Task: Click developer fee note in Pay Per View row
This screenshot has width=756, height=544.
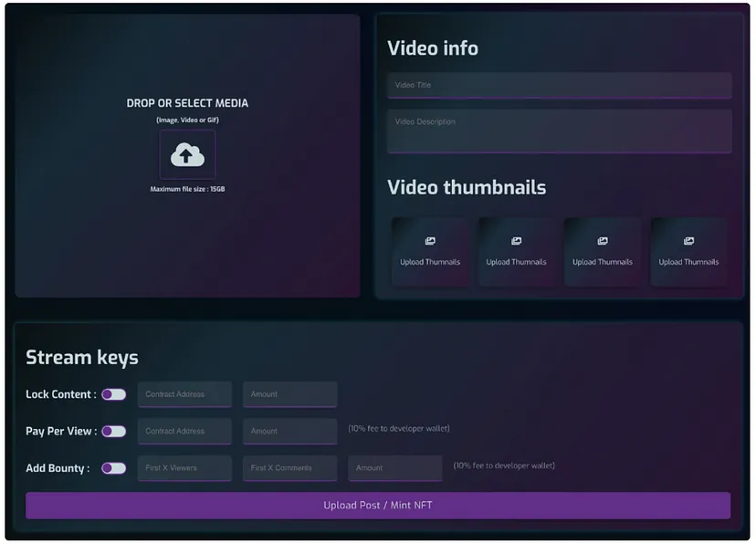Action: [x=399, y=428]
